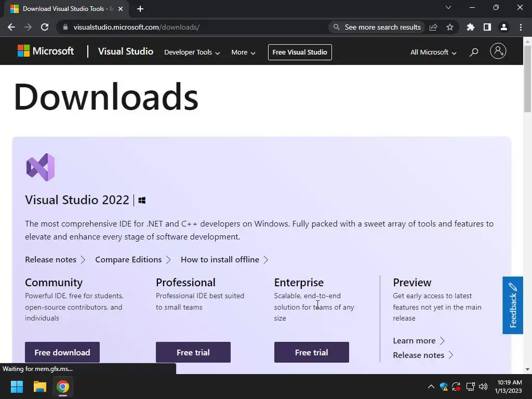The image size is (532, 399).
Task: Open Visual Studio 2022 Release notes link
Action: [x=55, y=260]
